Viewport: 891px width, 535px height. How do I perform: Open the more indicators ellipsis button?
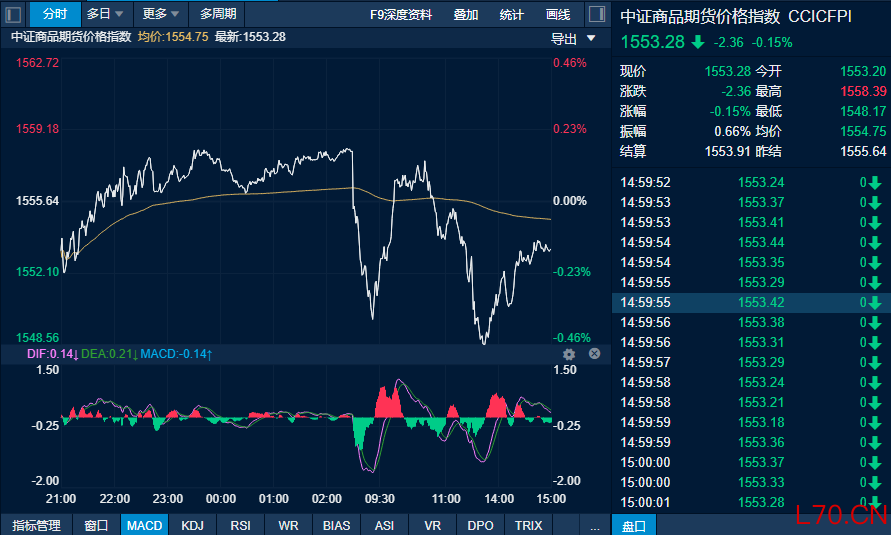[x=594, y=526]
